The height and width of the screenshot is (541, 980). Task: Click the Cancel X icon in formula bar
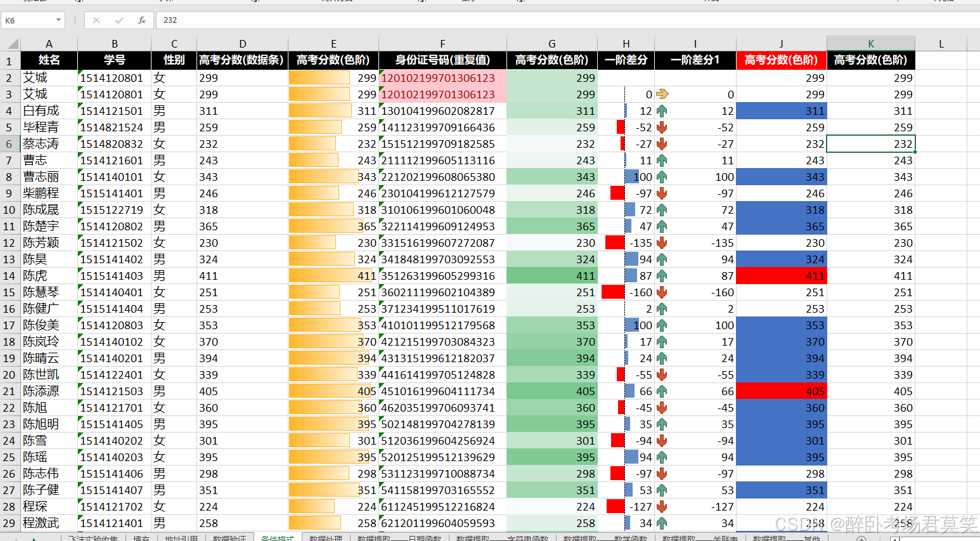[96, 20]
